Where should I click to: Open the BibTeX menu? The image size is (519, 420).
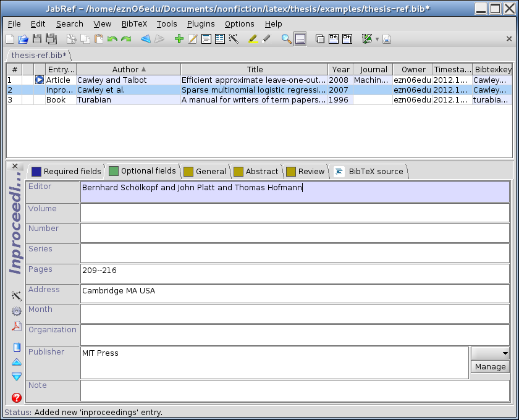pyautogui.click(x=134, y=23)
